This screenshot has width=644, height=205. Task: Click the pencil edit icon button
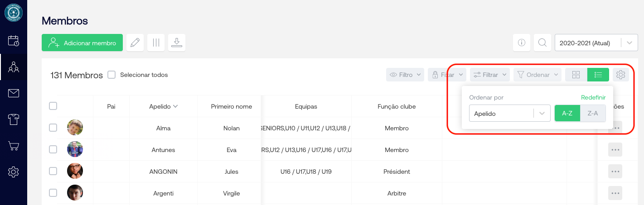click(x=135, y=43)
